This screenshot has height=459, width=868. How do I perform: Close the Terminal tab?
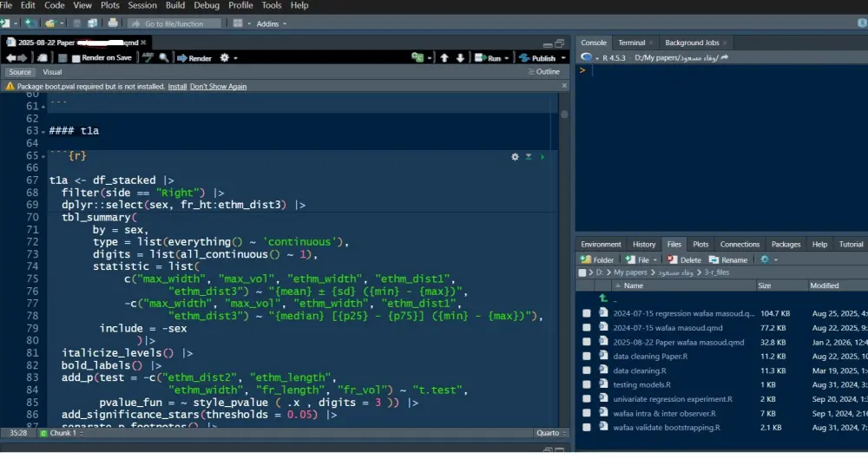click(x=651, y=43)
